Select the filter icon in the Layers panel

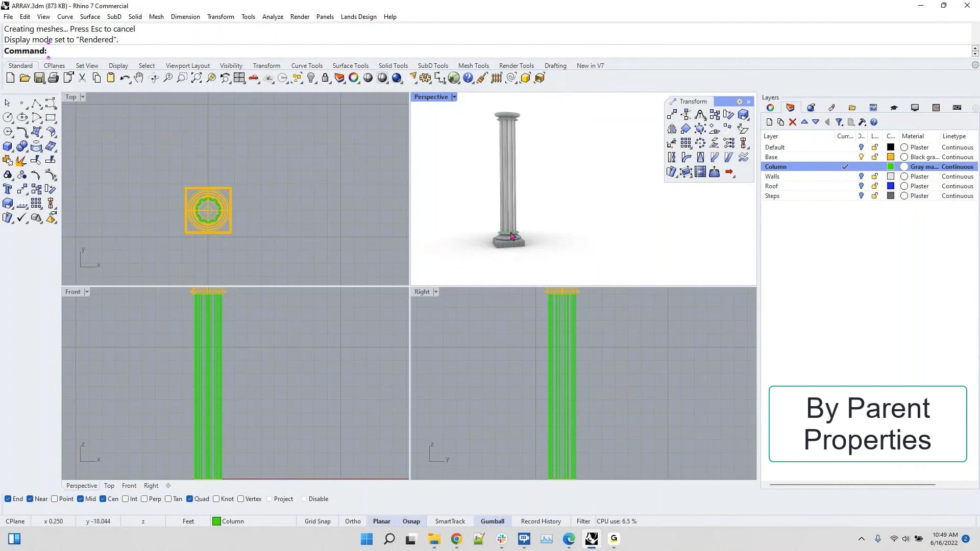point(839,122)
